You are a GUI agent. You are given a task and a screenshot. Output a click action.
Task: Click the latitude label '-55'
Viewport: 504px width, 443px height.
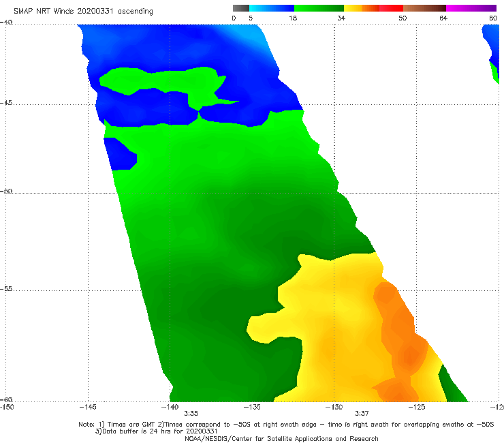point(6,288)
